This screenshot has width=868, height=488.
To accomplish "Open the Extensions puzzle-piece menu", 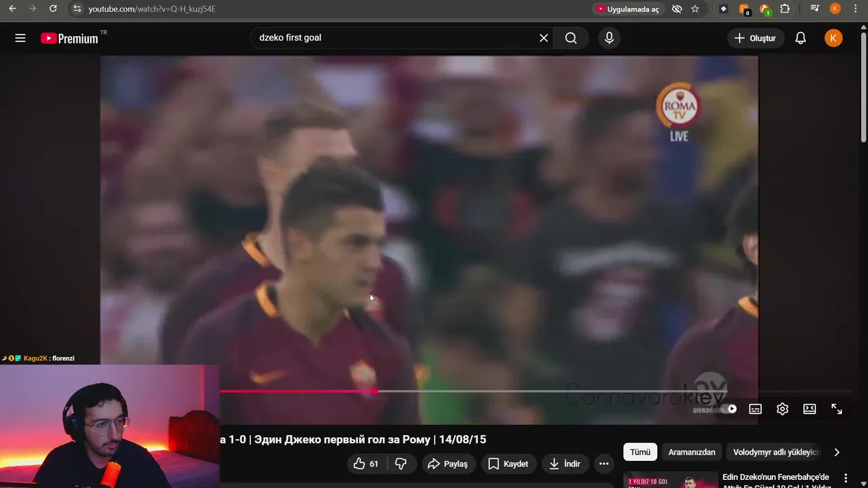I will tap(785, 9).
